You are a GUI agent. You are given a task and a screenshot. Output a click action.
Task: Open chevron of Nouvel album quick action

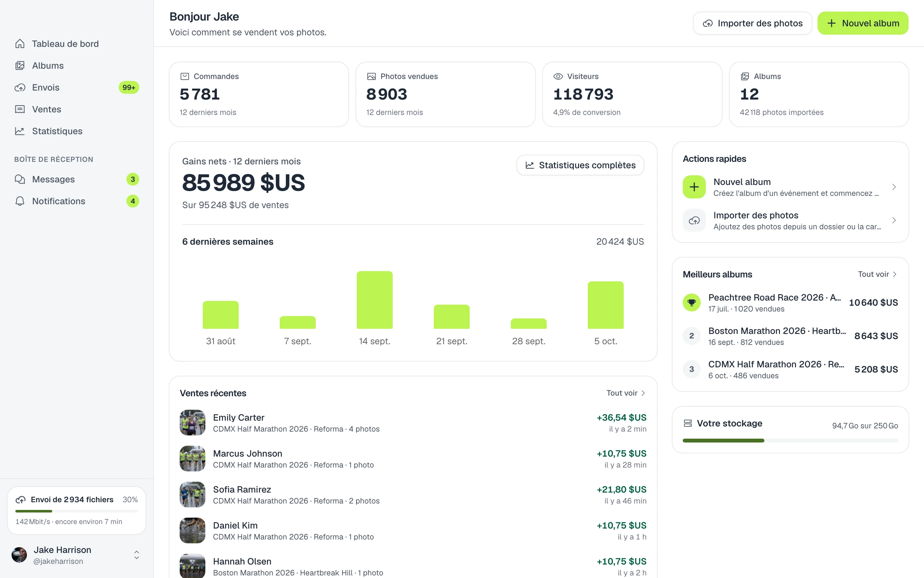tap(894, 187)
